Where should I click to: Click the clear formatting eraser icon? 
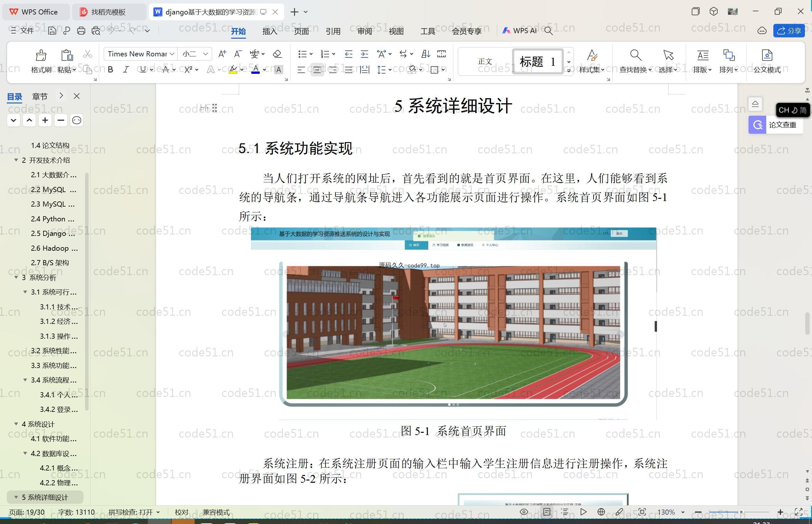click(277, 54)
